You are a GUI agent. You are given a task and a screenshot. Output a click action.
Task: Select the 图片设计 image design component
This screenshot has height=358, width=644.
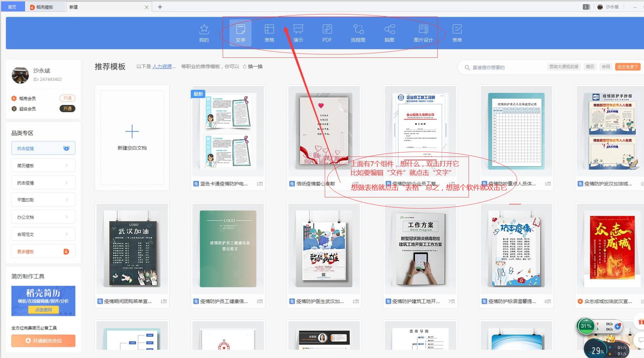click(423, 33)
